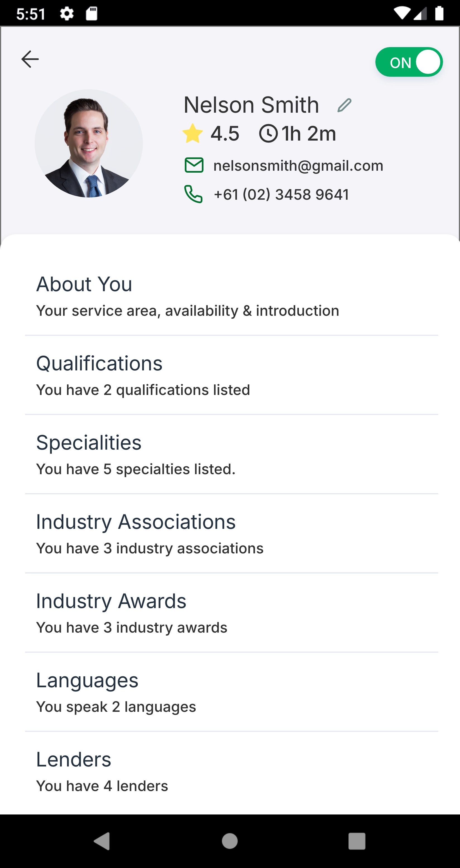This screenshot has height=868, width=460.
Task: Turn off the green ON availability switch
Action: [409, 62]
